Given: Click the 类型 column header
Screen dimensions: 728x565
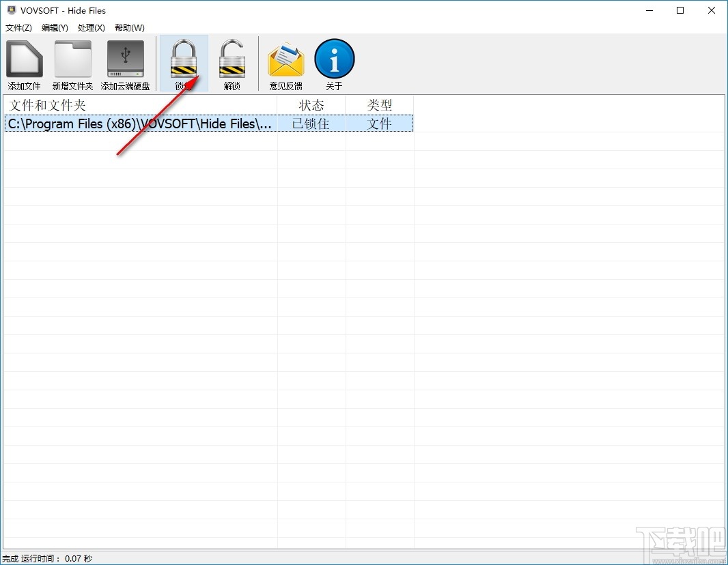Looking at the screenshot, I should click(x=380, y=105).
